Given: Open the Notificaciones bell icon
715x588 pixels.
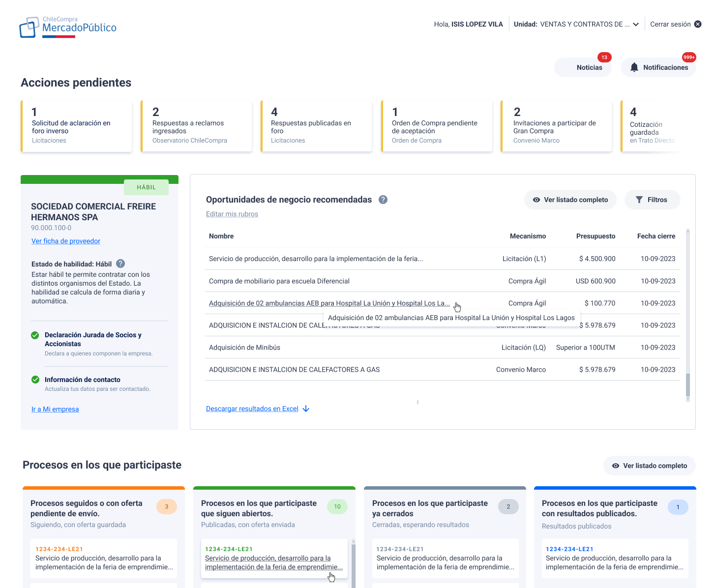Looking at the screenshot, I should (x=635, y=67).
